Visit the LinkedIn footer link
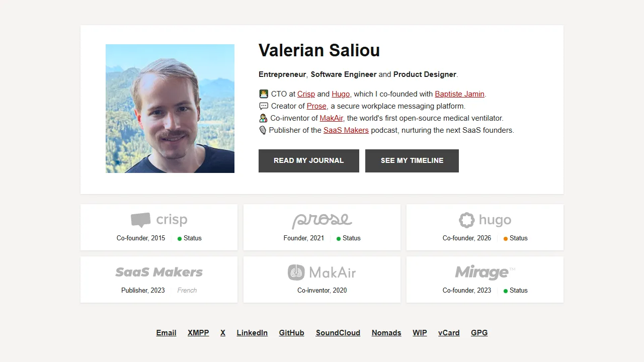 (252, 332)
